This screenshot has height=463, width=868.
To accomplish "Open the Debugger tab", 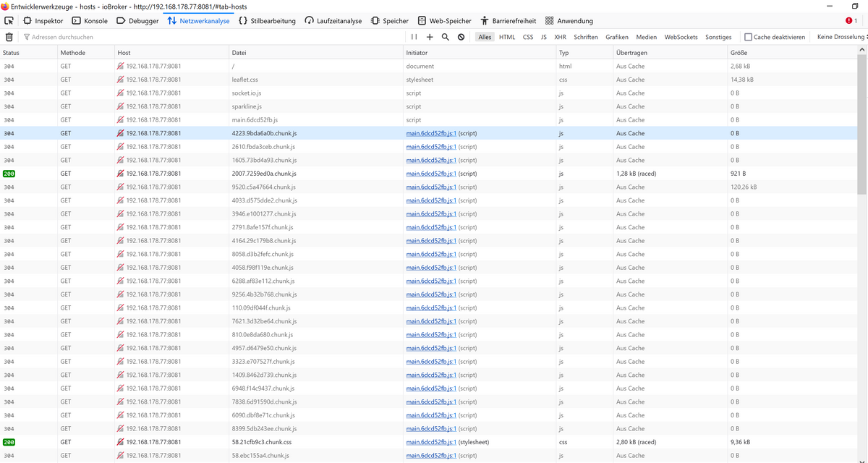I will tap(137, 21).
